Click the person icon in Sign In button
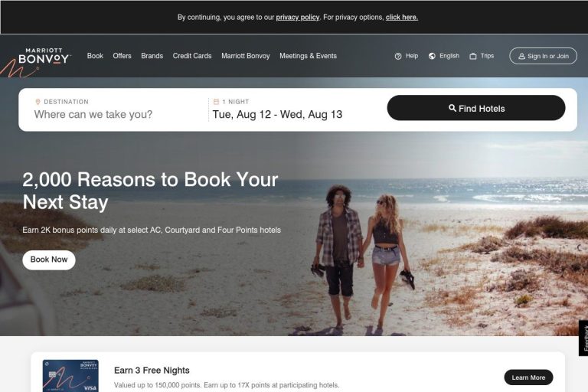The height and width of the screenshot is (392, 588). 521,56
